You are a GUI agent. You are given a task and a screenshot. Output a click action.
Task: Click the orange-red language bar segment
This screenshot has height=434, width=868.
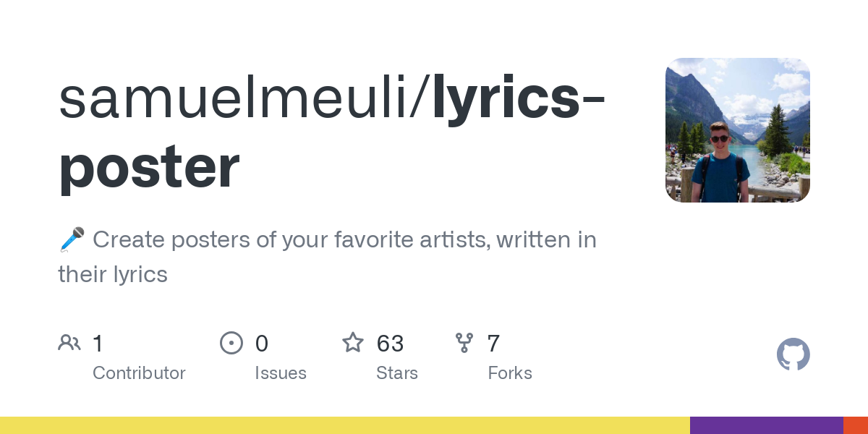point(855,425)
